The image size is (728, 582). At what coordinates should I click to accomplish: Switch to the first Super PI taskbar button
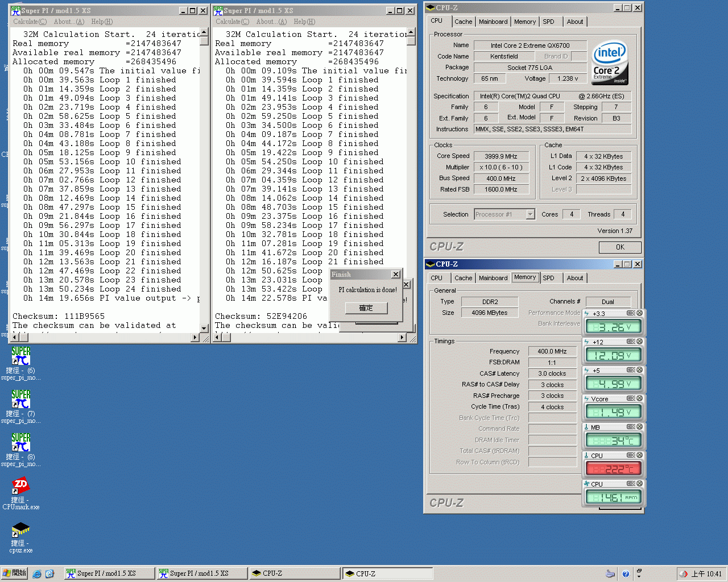pyautogui.click(x=108, y=573)
